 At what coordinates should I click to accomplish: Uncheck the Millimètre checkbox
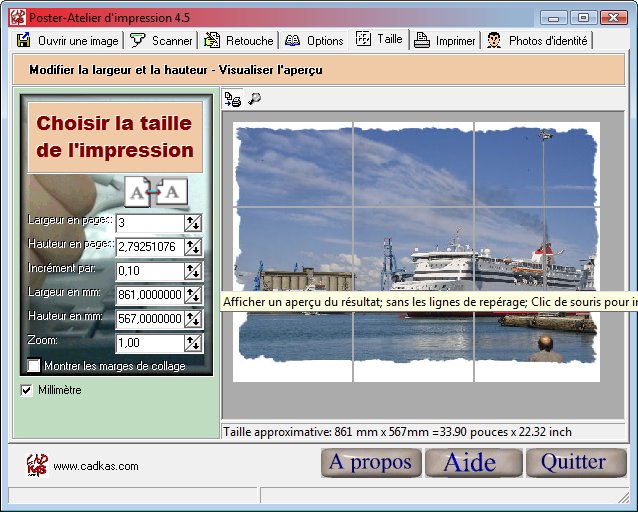click(27, 390)
